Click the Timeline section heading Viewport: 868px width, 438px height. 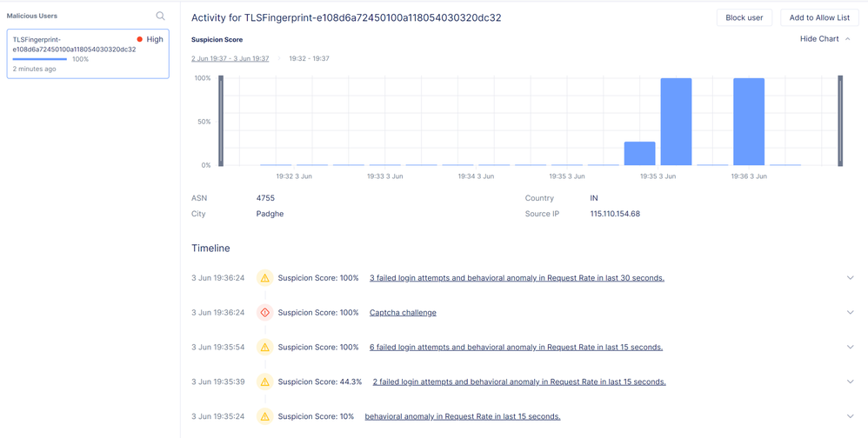pos(210,249)
